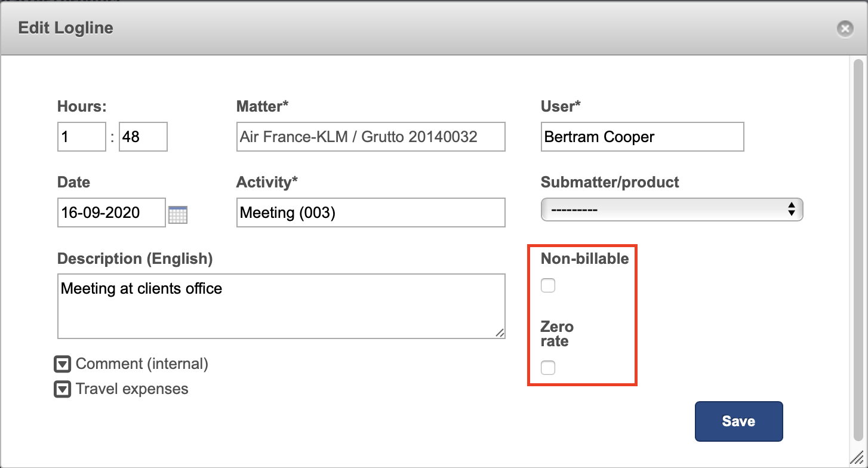Click the Non-billable label text
Screen dimensions: 868x468
(584, 258)
